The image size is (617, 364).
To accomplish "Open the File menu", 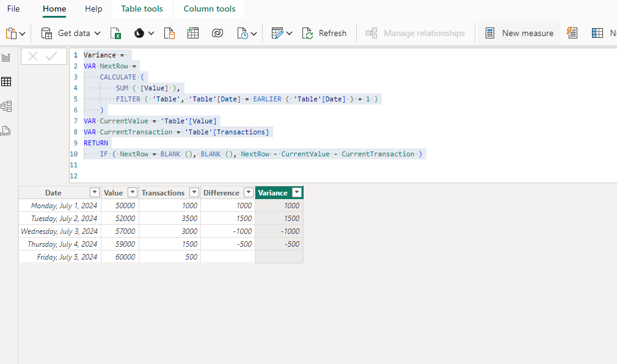I will coord(13,9).
